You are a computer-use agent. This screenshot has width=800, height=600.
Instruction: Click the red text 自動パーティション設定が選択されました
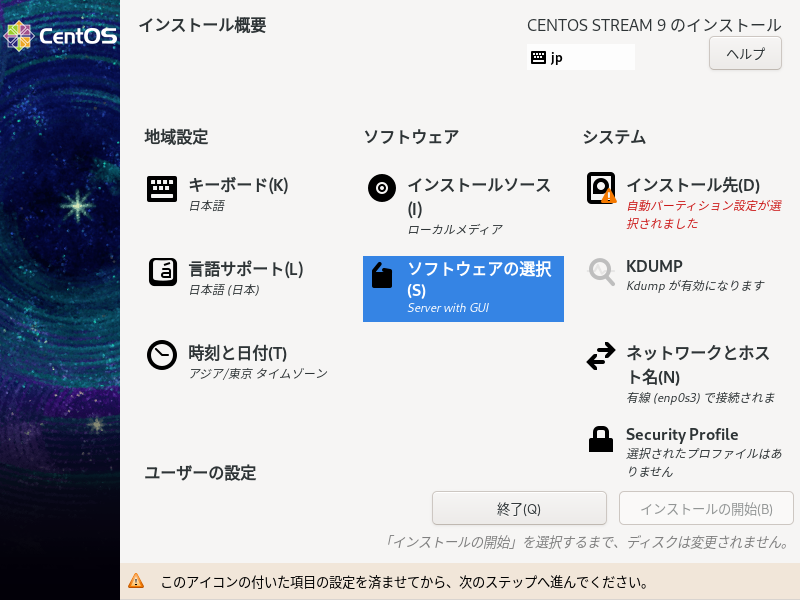tap(704, 214)
